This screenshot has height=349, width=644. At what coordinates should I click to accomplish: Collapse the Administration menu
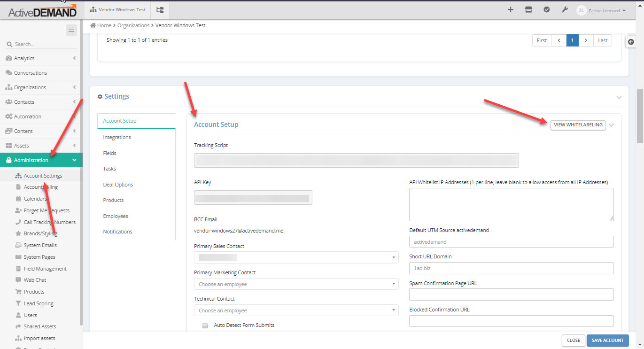[x=41, y=160]
